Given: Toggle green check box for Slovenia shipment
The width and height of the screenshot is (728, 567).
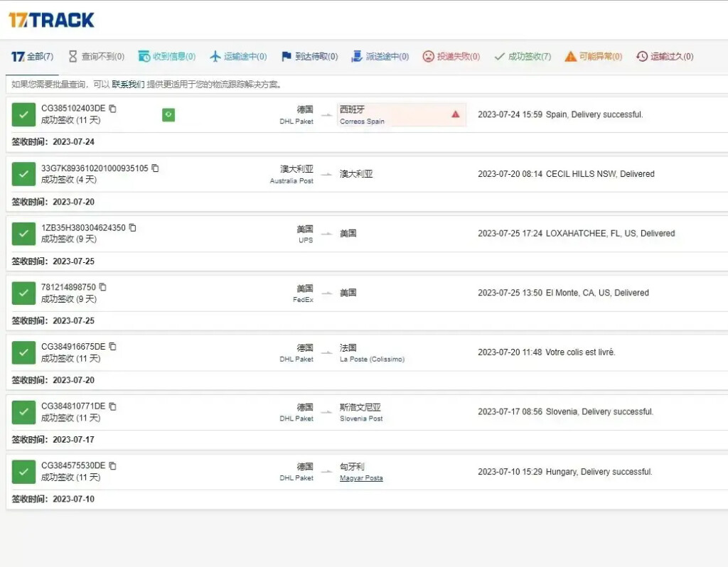Looking at the screenshot, I should click(x=23, y=412).
